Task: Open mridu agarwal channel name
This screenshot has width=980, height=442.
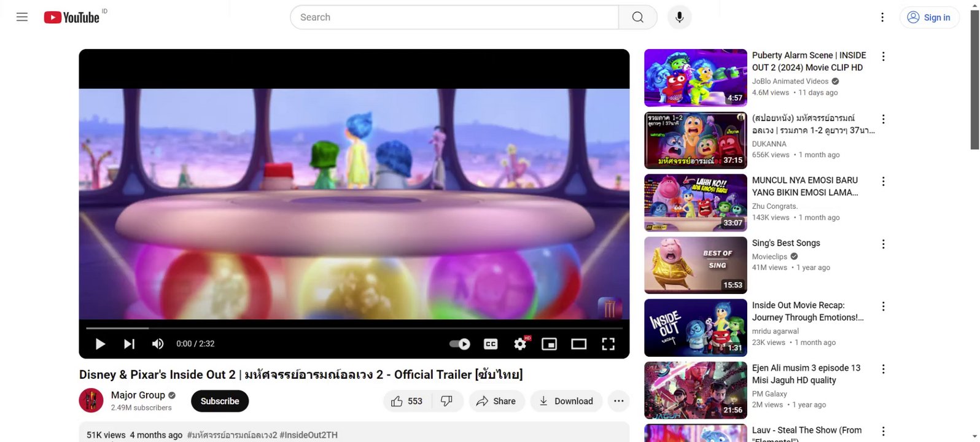Action: pyautogui.click(x=776, y=331)
